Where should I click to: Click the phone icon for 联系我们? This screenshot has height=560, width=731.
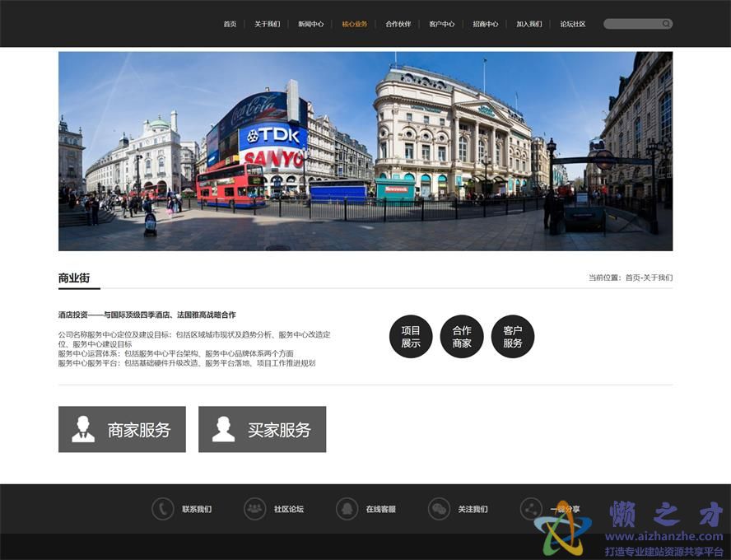click(x=162, y=509)
